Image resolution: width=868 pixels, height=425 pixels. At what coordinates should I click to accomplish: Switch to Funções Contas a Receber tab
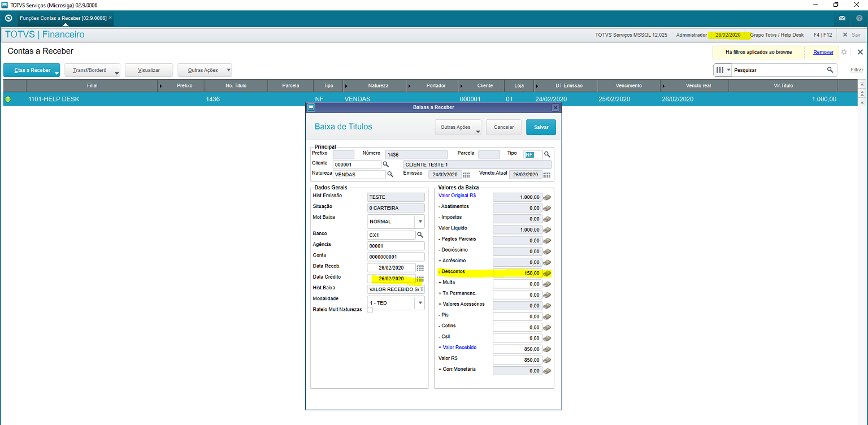(62, 18)
